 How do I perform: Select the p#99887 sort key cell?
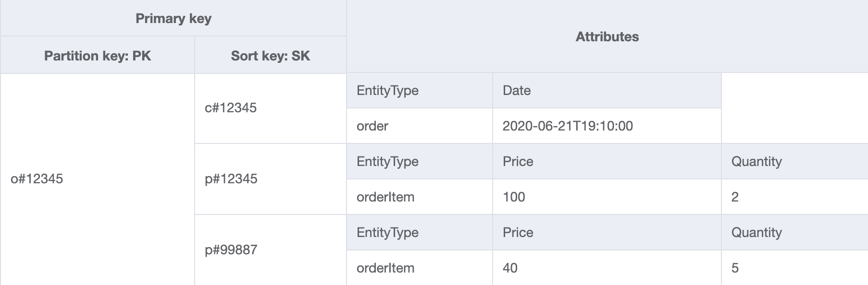[271, 250]
